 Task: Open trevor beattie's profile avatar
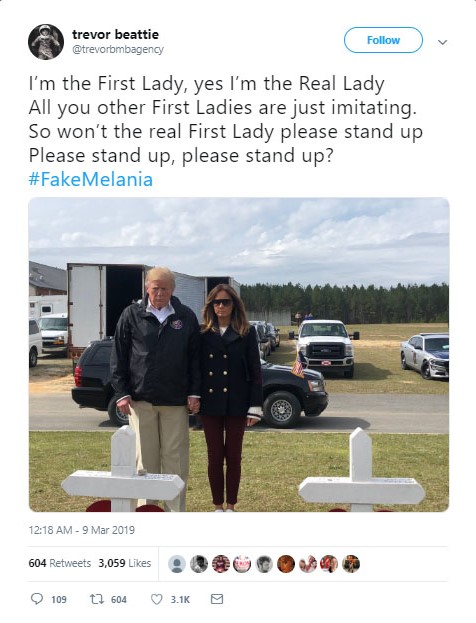[46, 42]
